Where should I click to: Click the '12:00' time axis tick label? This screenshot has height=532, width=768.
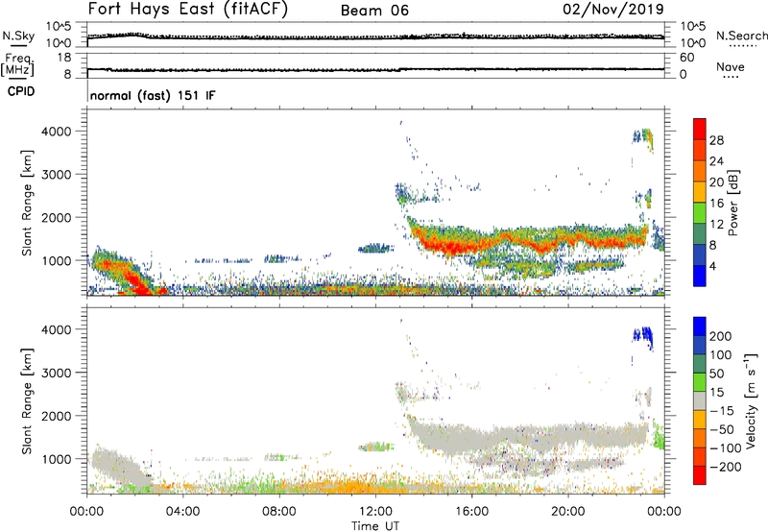pyautogui.click(x=375, y=512)
